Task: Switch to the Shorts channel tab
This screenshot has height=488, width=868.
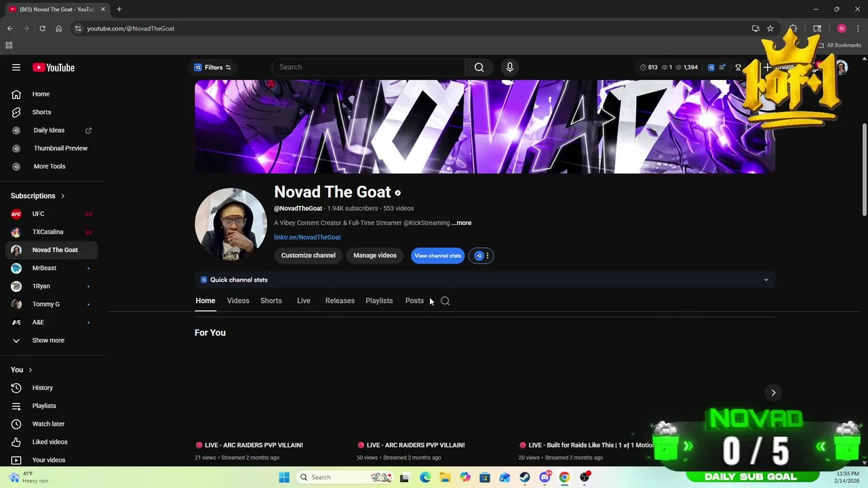Action: click(271, 301)
